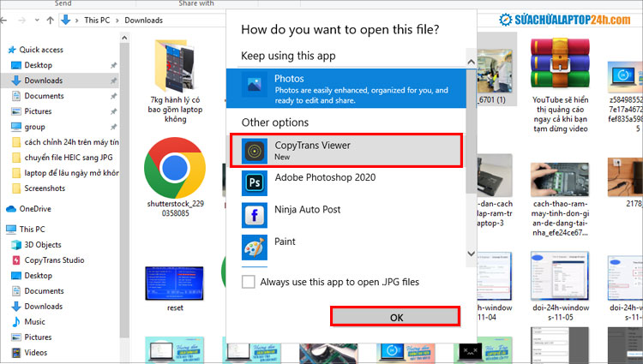The image size is (643, 364).
Task: Open the Screenshots folder in Quick access
Action: coord(44,188)
